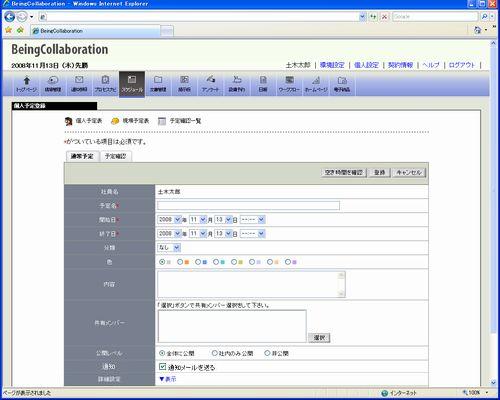
Task: Open the end date year dropdown
Action: pyautogui.click(x=169, y=234)
